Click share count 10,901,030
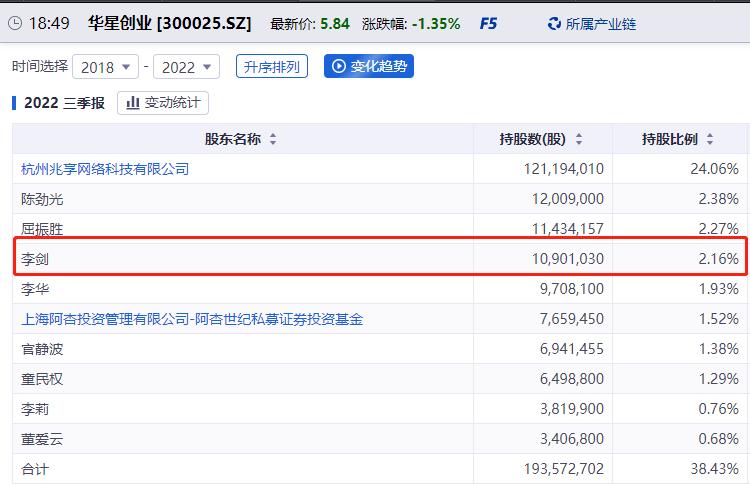 [x=568, y=259]
